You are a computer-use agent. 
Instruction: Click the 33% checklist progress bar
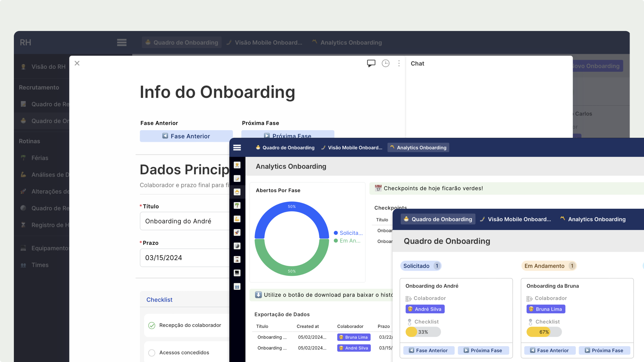(x=423, y=332)
